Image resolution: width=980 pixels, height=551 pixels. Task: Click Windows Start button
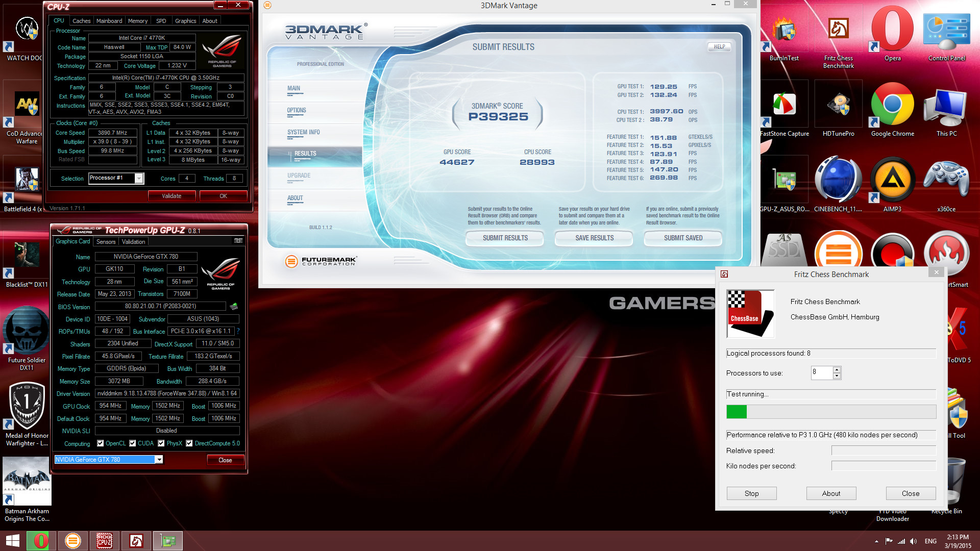(x=13, y=541)
